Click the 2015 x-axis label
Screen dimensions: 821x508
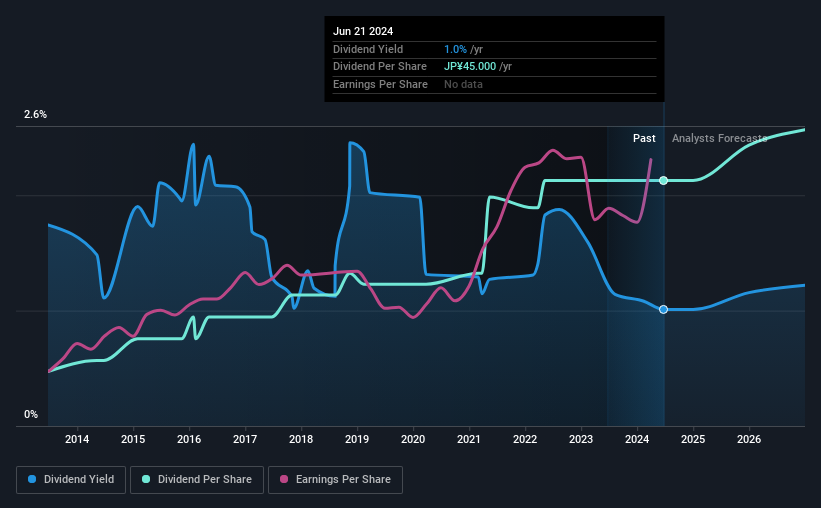[133, 439]
